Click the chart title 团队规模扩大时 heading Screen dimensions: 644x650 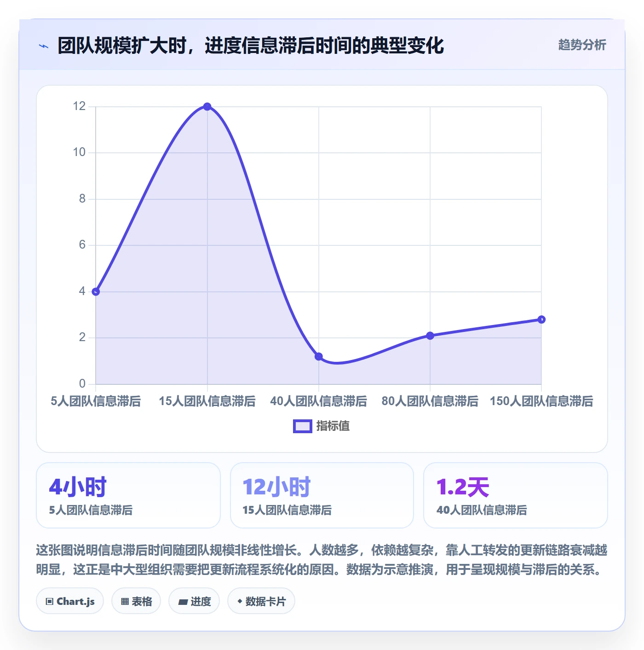[251, 46]
